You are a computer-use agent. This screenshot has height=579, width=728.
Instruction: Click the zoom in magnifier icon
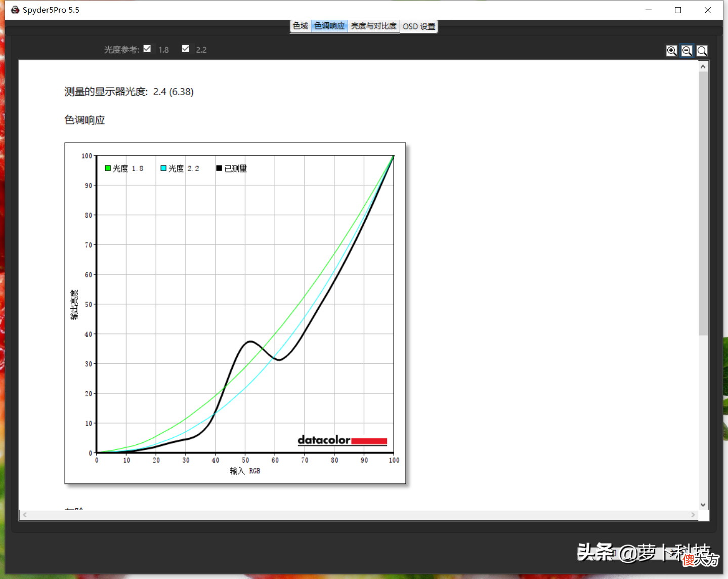(x=671, y=51)
